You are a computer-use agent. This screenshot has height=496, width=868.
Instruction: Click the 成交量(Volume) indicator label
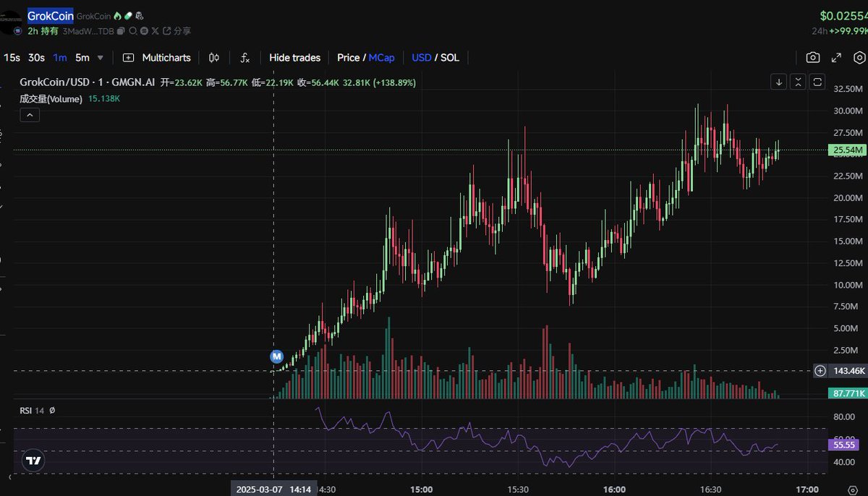(51, 99)
